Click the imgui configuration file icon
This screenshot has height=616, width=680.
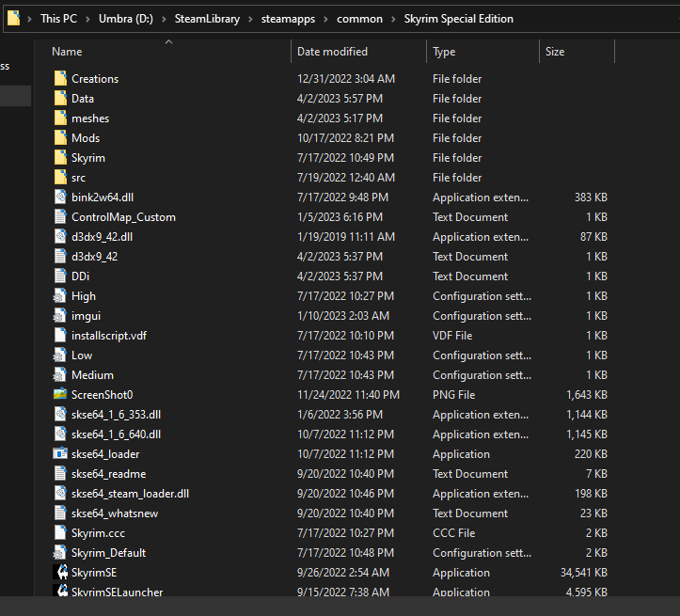pyautogui.click(x=60, y=316)
